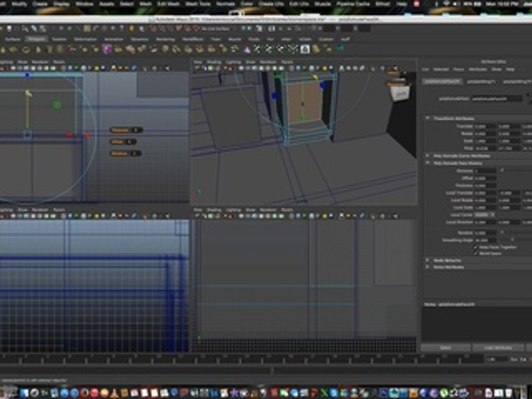Open Lighting menu in perspective viewport
This screenshot has width=532, height=399.
click(x=233, y=62)
